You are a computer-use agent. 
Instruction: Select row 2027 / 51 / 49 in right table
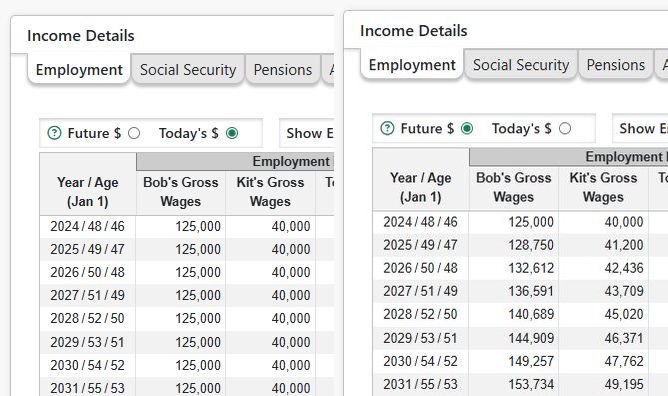[521, 291]
